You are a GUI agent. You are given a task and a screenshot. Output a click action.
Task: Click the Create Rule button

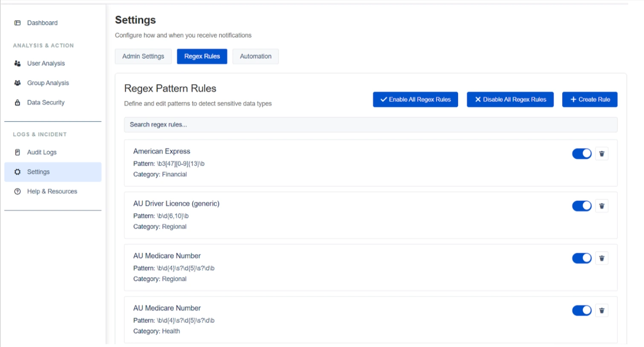(589, 99)
